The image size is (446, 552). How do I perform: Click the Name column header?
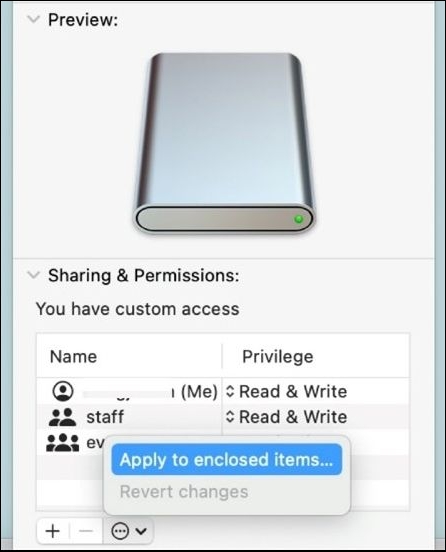73,357
